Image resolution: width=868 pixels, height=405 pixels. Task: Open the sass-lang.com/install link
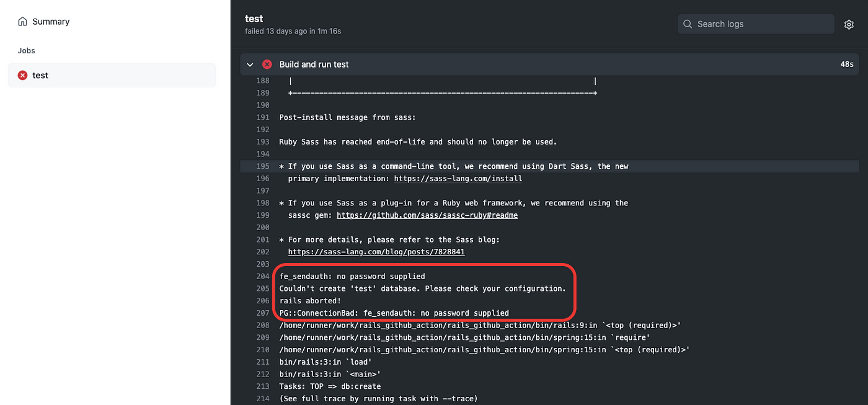[458, 179]
